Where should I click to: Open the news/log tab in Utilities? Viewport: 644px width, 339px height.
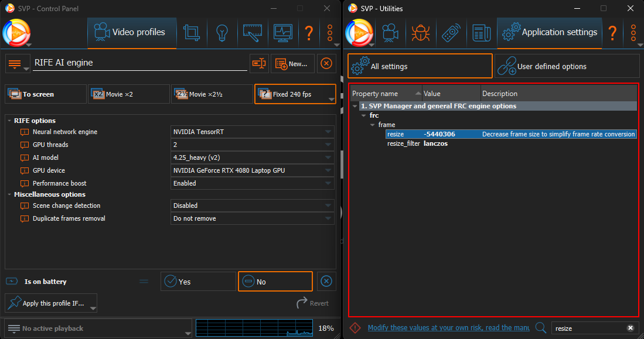pos(481,32)
